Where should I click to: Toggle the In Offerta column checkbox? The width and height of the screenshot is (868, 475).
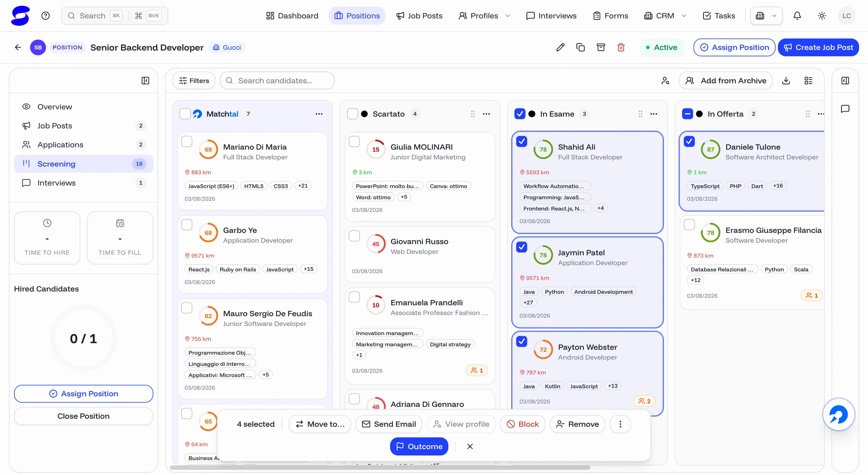[687, 114]
